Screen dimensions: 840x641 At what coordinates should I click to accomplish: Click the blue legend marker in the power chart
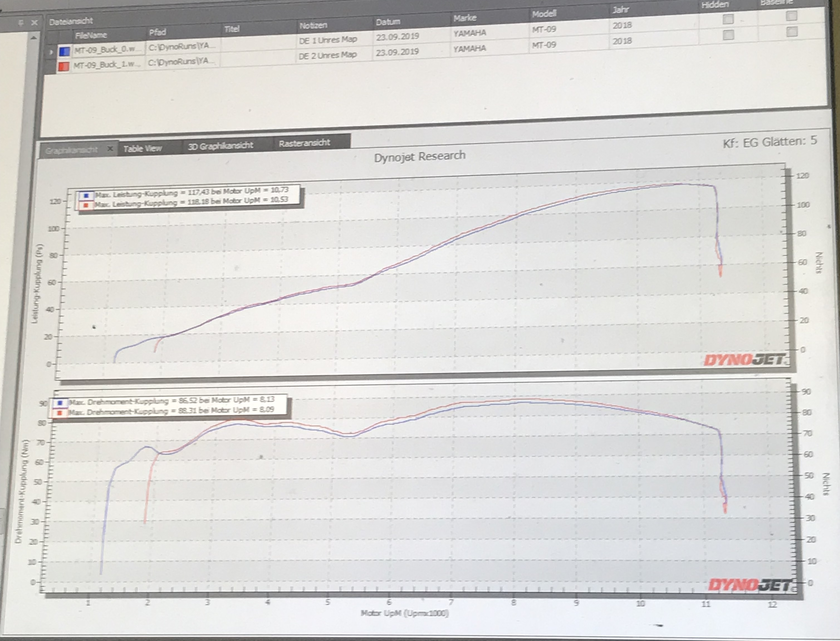86,195
